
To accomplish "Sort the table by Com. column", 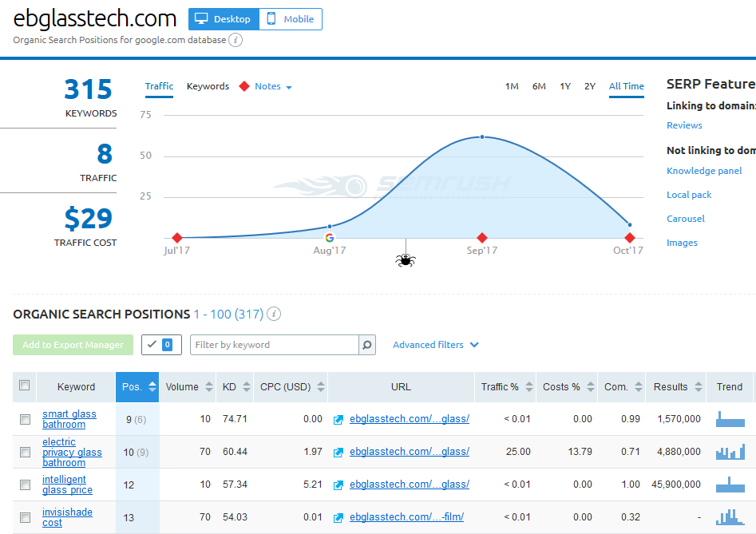I will [622, 387].
